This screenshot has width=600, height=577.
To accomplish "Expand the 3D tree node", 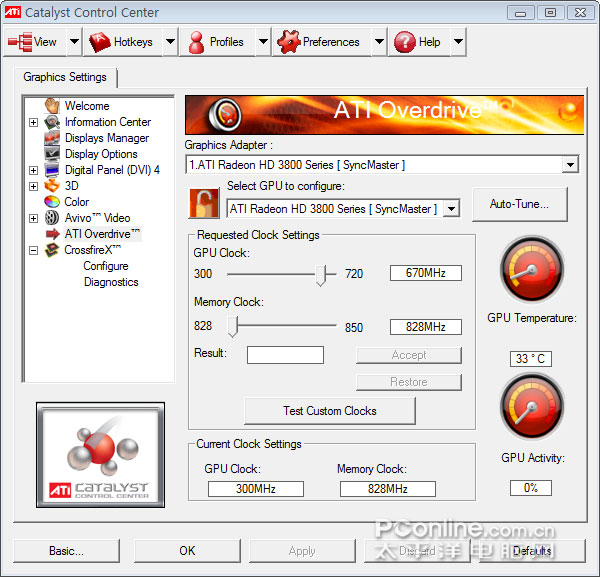I will [34, 186].
